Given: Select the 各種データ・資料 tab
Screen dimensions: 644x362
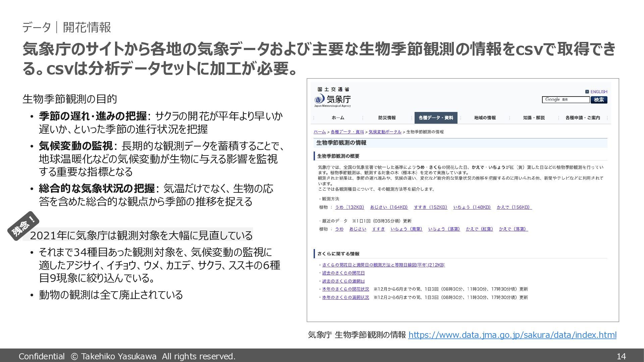Looking at the screenshot, I should click(436, 118).
